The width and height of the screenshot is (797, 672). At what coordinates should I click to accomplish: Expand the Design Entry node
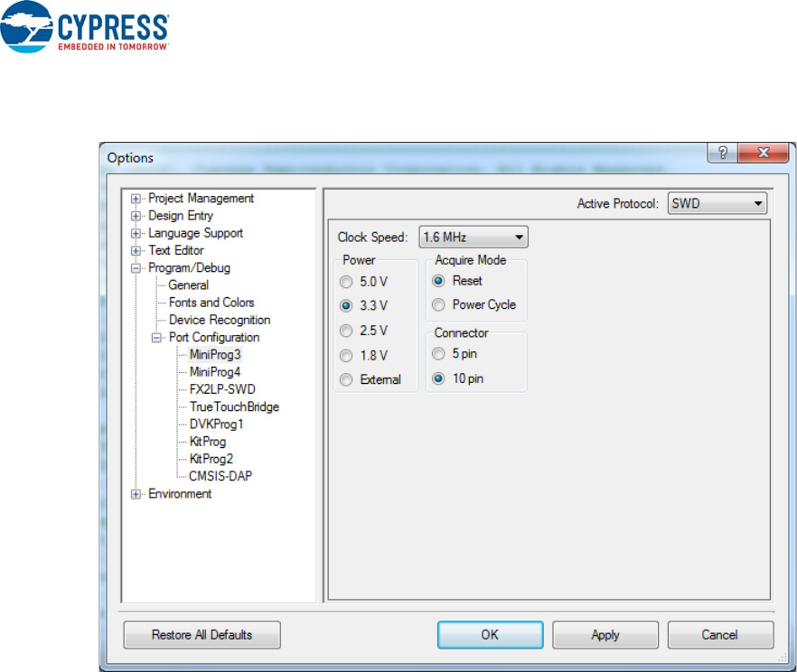tap(136, 216)
